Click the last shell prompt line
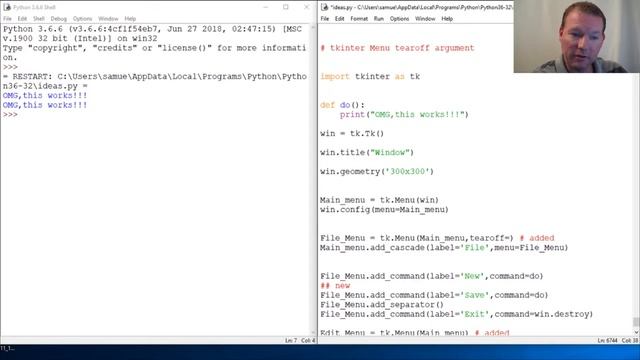Image resolution: width=640 pixels, height=360 pixels. (x=10, y=115)
